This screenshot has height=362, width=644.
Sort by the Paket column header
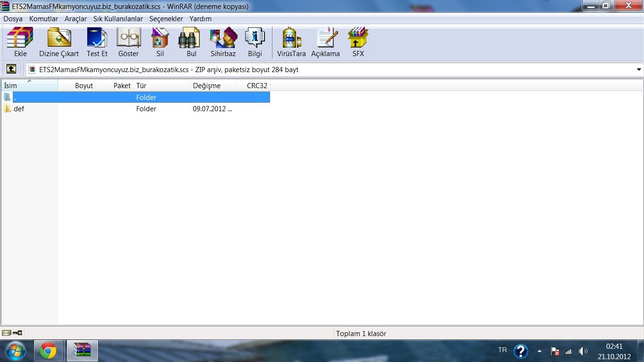coord(115,85)
